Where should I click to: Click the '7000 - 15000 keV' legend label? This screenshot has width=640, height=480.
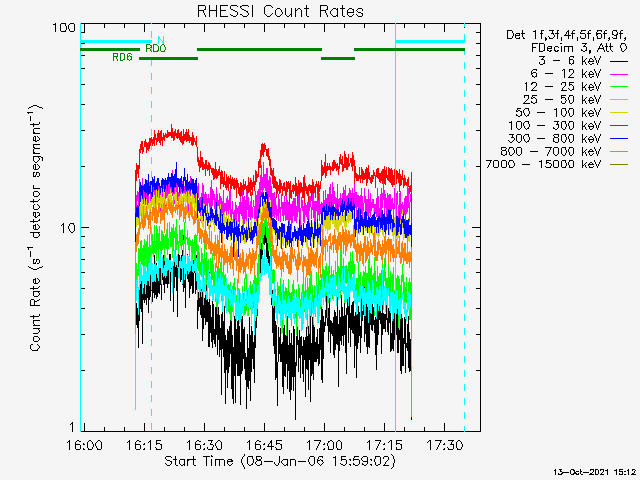point(543,164)
